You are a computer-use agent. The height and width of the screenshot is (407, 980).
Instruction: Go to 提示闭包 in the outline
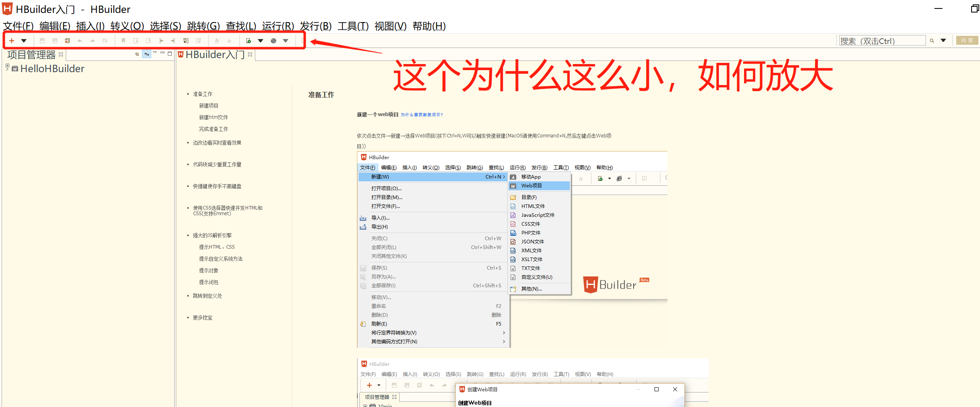click(x=209, y=282)
